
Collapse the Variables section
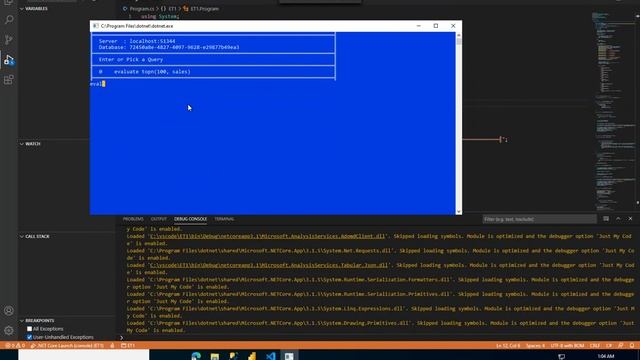[33, 8]
